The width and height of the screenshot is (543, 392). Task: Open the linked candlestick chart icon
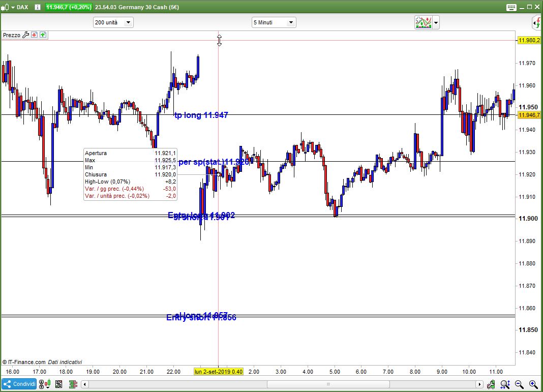pos(45,384)
